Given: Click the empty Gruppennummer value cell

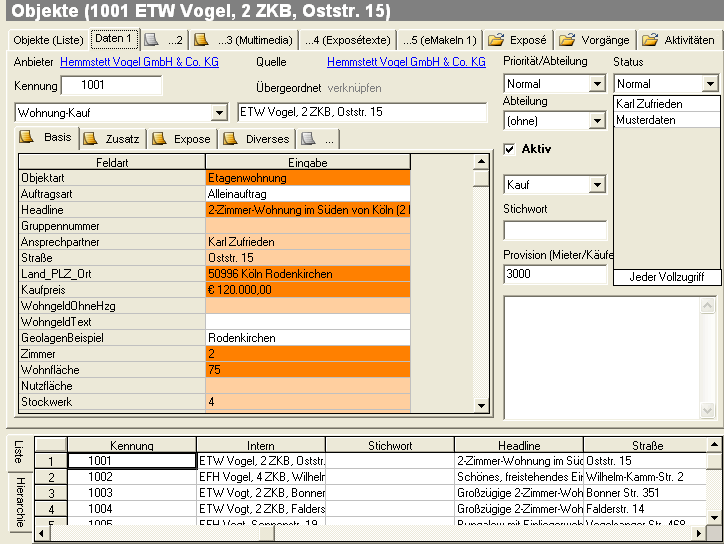Looking at the screenshot, I should [x=308, y=226].
